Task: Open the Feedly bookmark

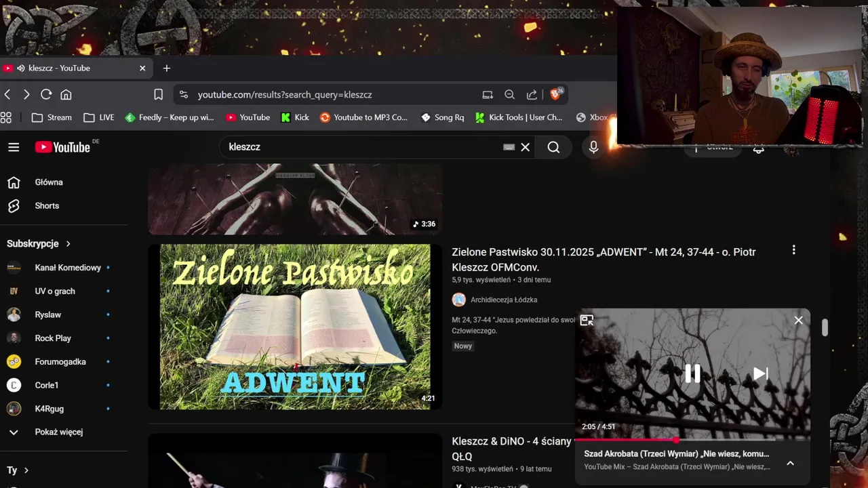Action: pos(170,117)
